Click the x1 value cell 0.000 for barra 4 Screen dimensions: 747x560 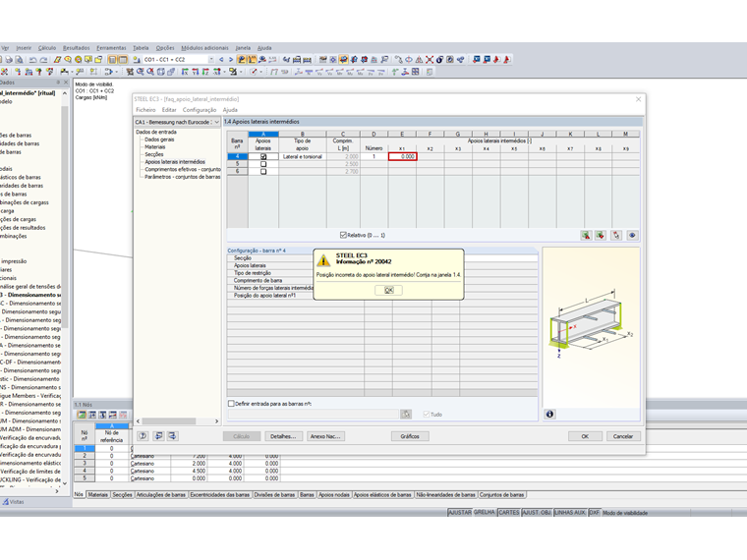click(403, 156)
